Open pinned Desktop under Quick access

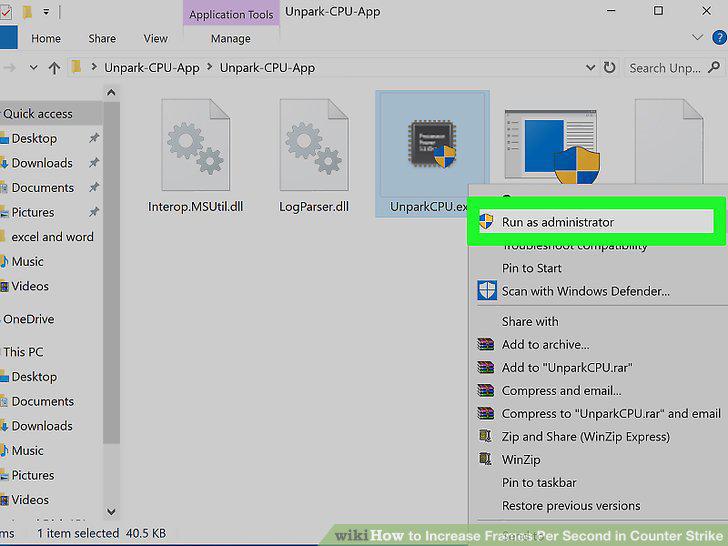(x=34, y=138)
